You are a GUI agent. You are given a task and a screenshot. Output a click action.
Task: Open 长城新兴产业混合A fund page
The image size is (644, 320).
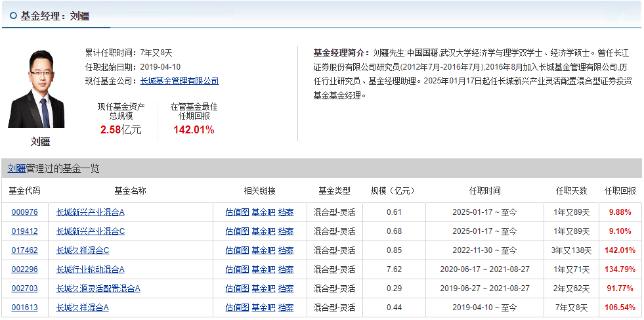[x=91, y=212]
